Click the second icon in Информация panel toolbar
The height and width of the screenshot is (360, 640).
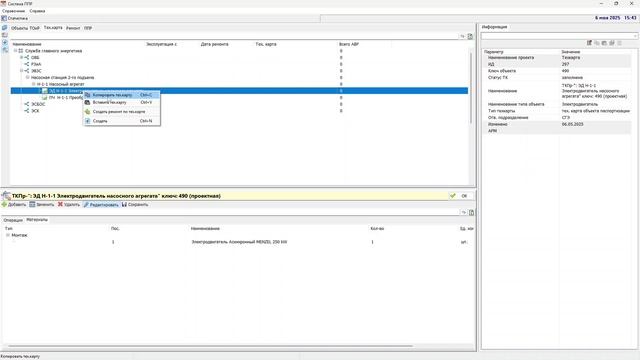(597, 43)
